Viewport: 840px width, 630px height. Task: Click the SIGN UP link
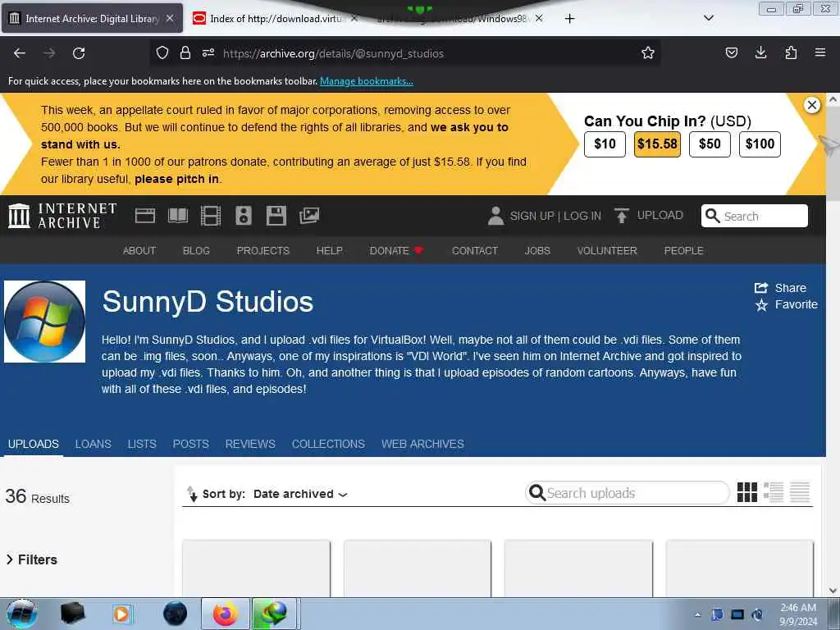[532, 216]
